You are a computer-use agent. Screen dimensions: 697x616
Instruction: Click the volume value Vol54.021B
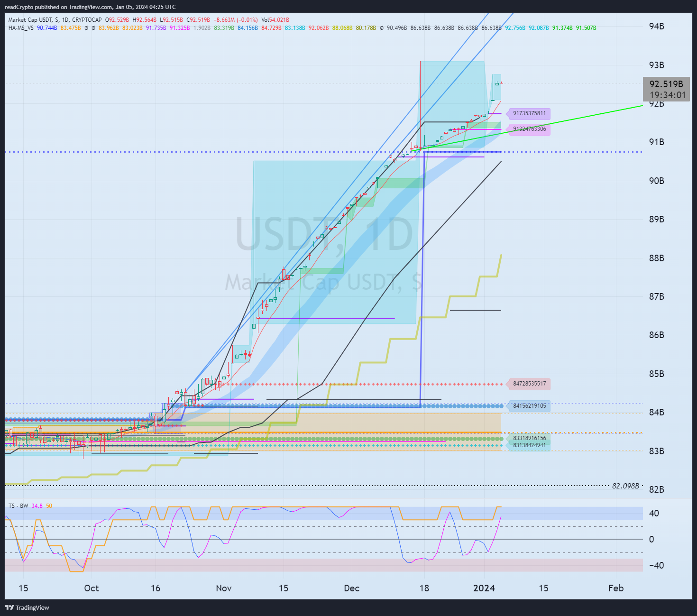click(275, 20)
